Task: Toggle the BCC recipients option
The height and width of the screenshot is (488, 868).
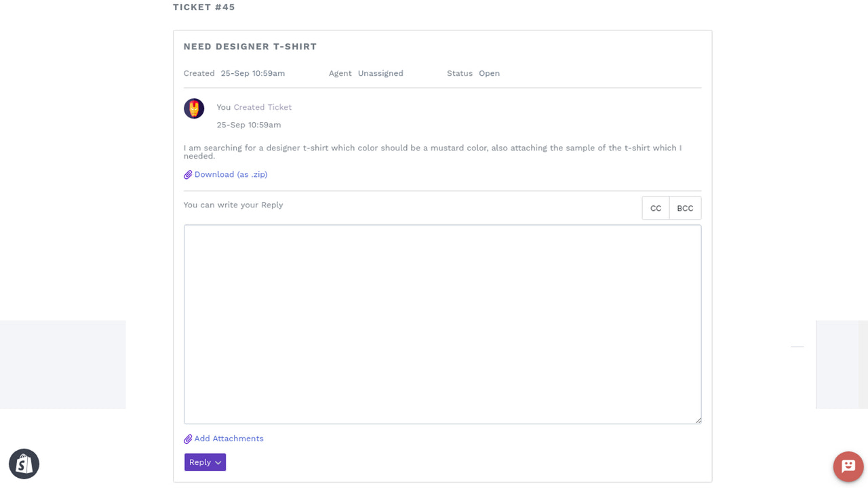Action: 685,208
